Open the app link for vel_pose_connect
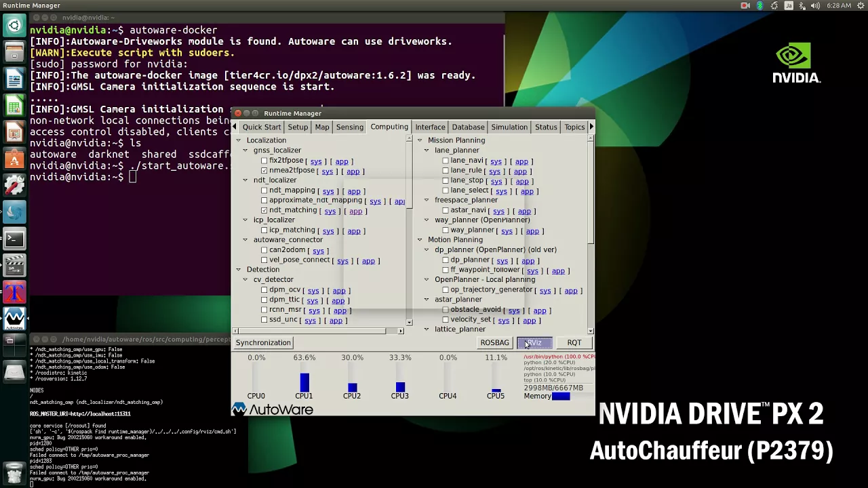The image size is (868, 488). 368,261
